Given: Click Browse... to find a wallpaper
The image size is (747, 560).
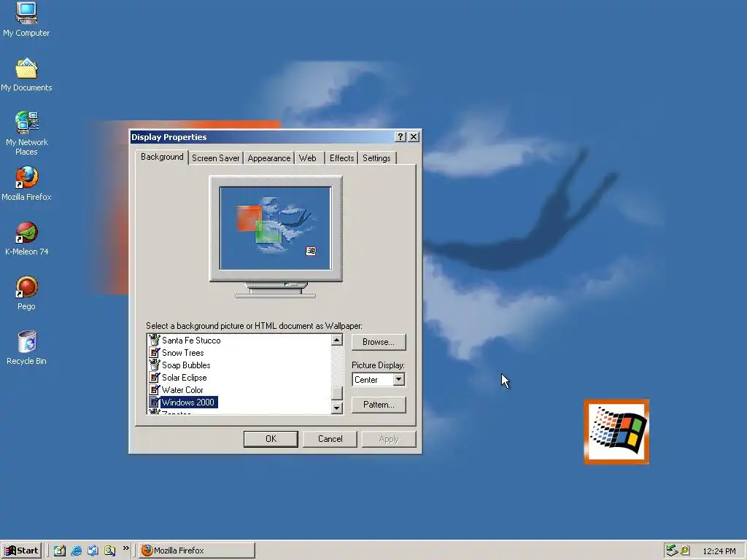Looking at the screenshot, I should click(379, 342).
